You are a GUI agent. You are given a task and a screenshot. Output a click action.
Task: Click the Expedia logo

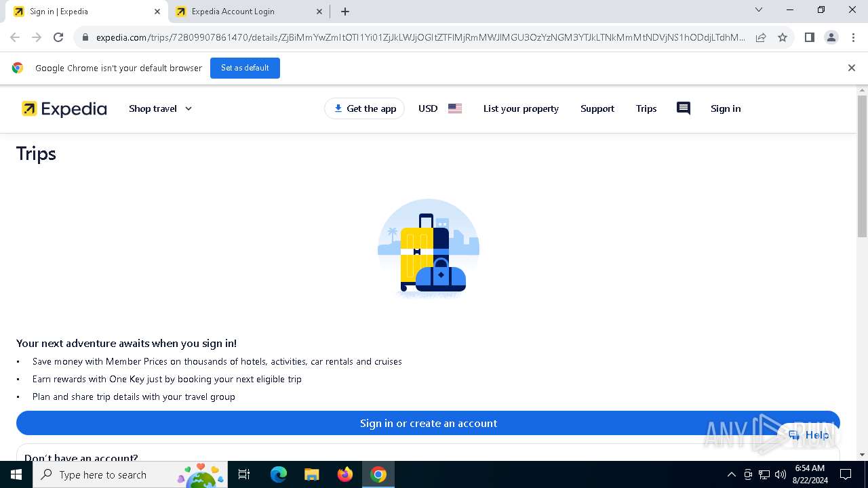(x=64, y=108)
